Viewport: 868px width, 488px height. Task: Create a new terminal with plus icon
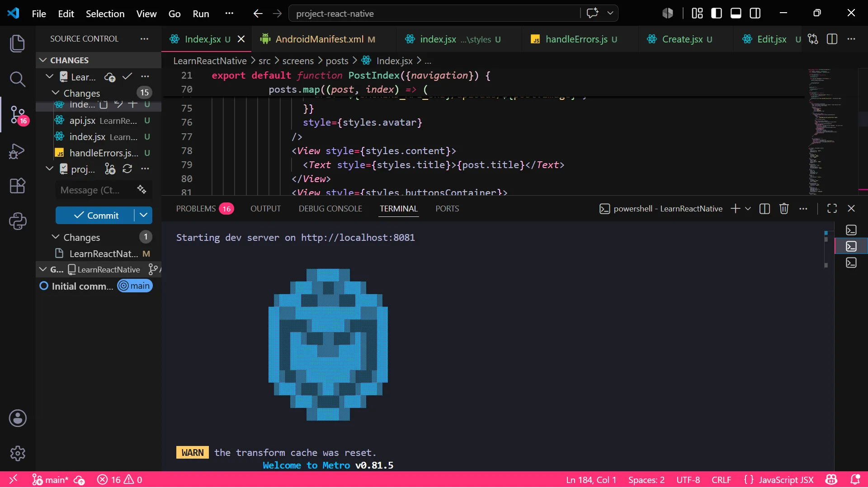pyautogui.click(x=736, y=208)
